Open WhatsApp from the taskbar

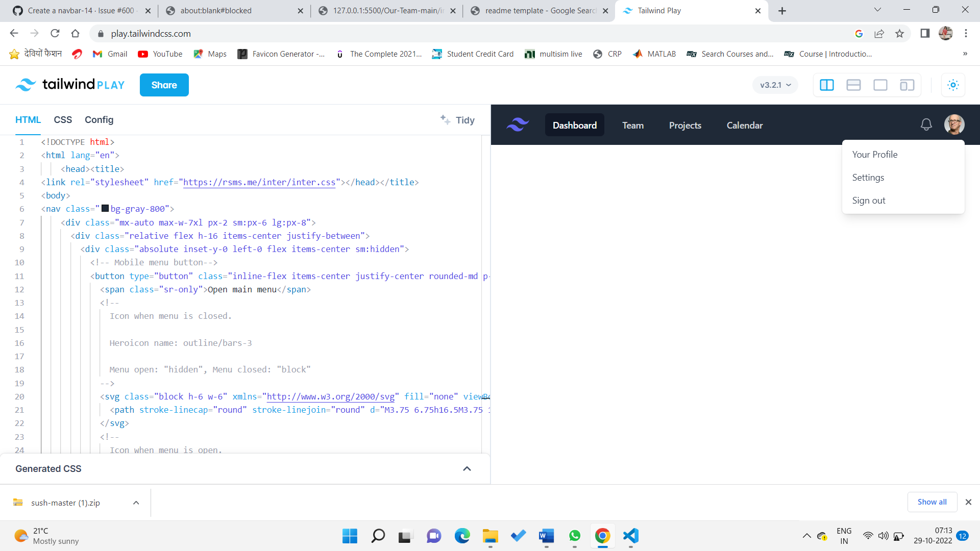575,536
